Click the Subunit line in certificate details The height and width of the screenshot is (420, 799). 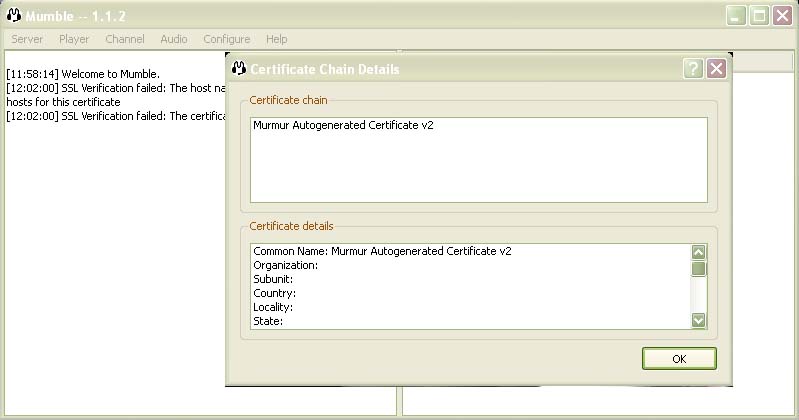(273, 279)
